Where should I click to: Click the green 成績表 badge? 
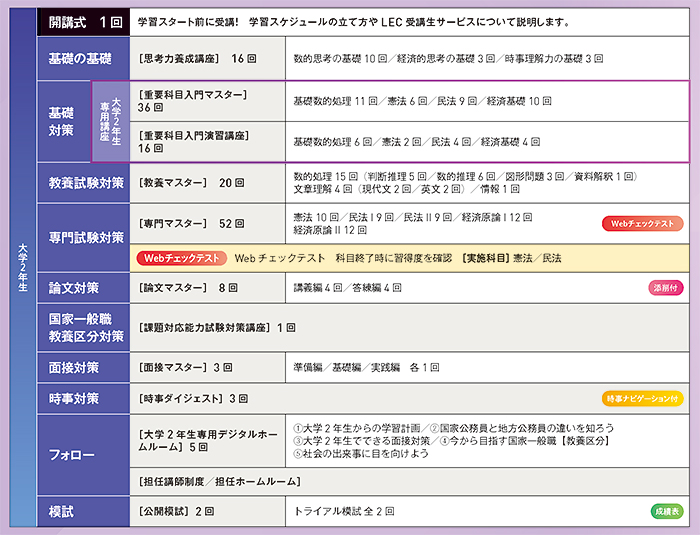(x=667, y=511)
